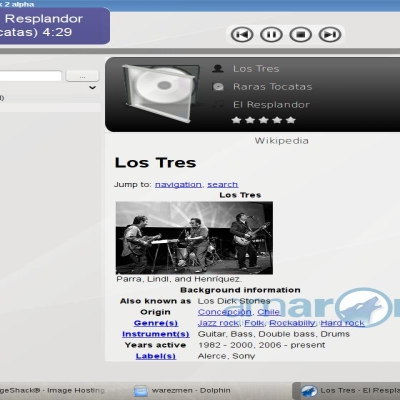
Task: Click the album cover CD image
Action: click(x=160, y=93)
